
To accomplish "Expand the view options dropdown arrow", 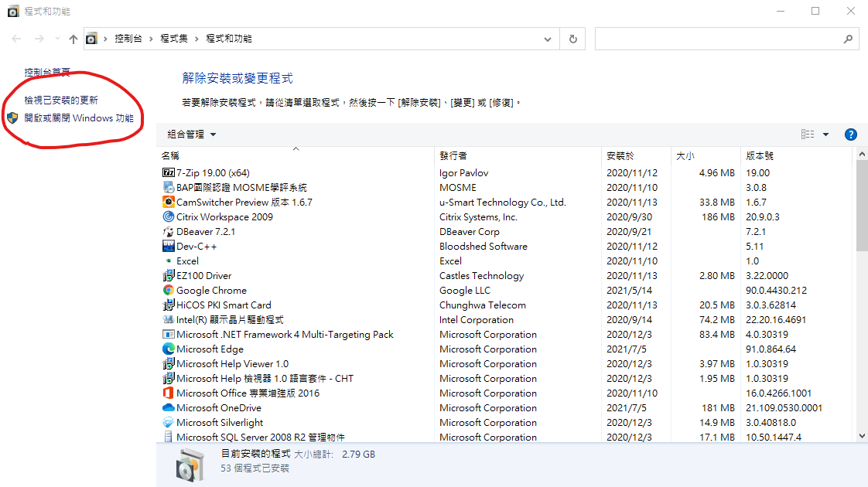I will (x=826, y=135).
